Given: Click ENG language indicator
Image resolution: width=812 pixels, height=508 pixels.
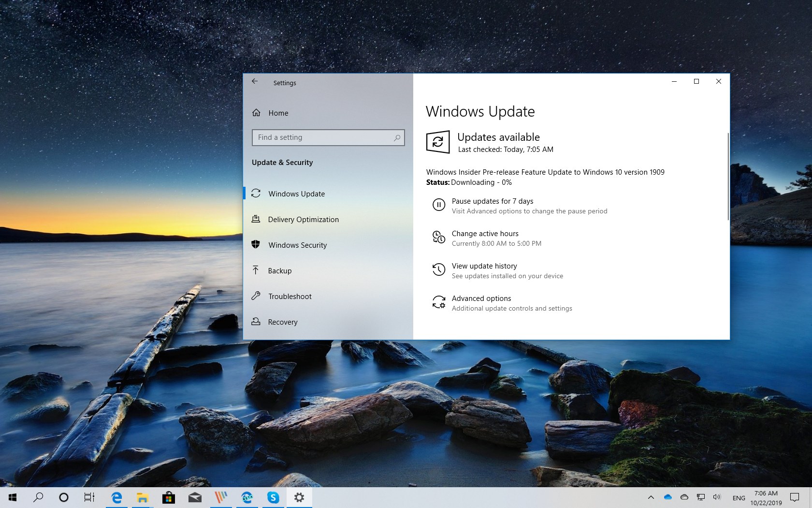Looking at the screenshot, I should point(739,498).
